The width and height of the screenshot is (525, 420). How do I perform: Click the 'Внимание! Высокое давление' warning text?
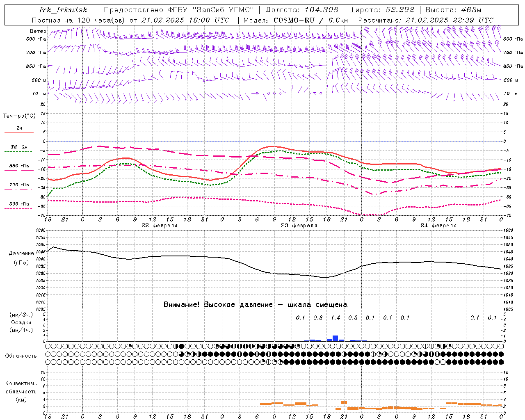218,305
